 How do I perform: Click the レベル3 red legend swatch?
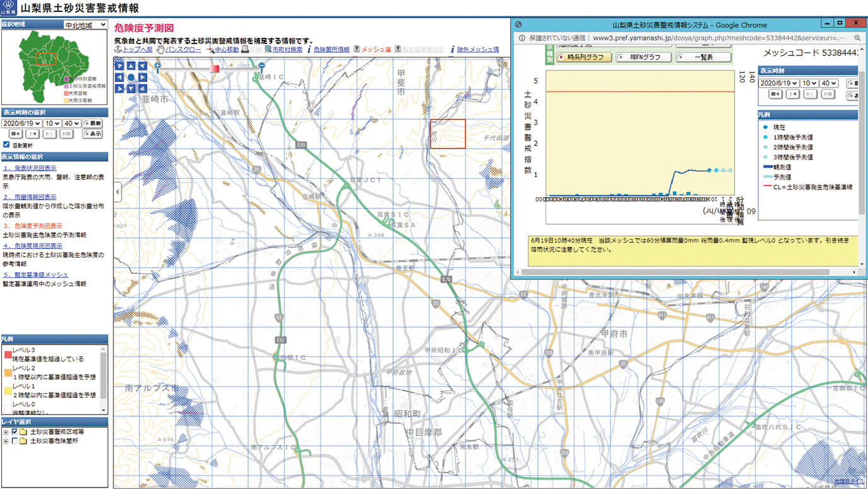pyautogui.click(x=7, y=355)
